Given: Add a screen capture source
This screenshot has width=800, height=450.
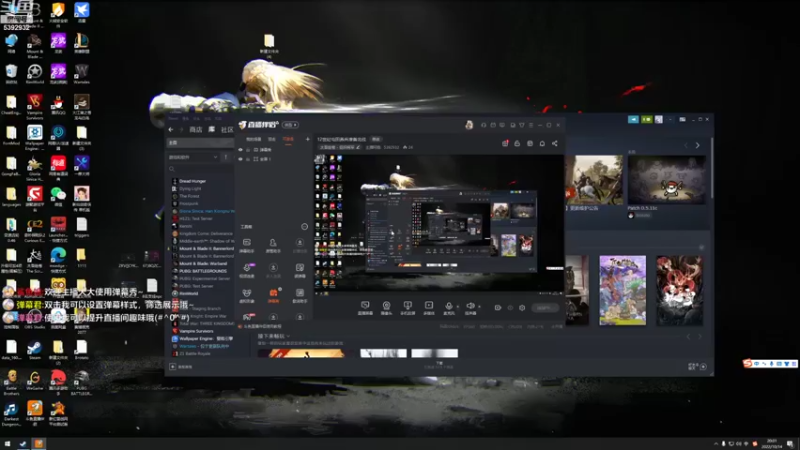Looking at the screenshot, I should pyautogui.click(x=365, y=307).
